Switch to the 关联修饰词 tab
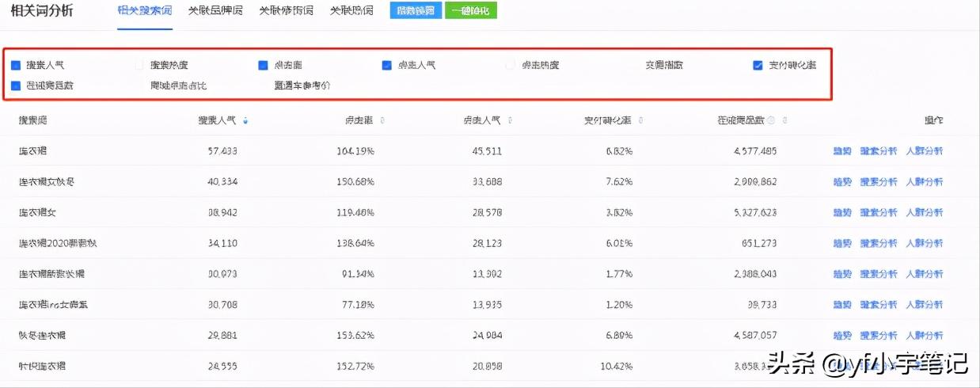Screen dimensions: 980x388 click(x=287, y=11)
